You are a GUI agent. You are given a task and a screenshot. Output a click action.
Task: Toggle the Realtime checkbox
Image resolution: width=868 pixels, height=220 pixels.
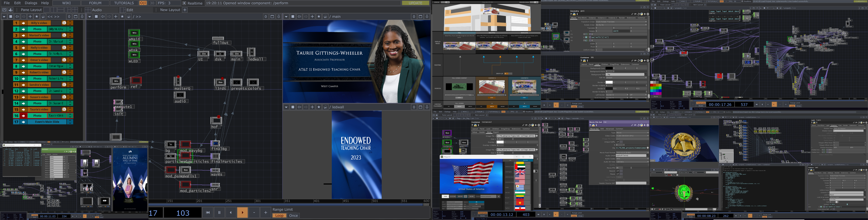[x=184, y=3]
